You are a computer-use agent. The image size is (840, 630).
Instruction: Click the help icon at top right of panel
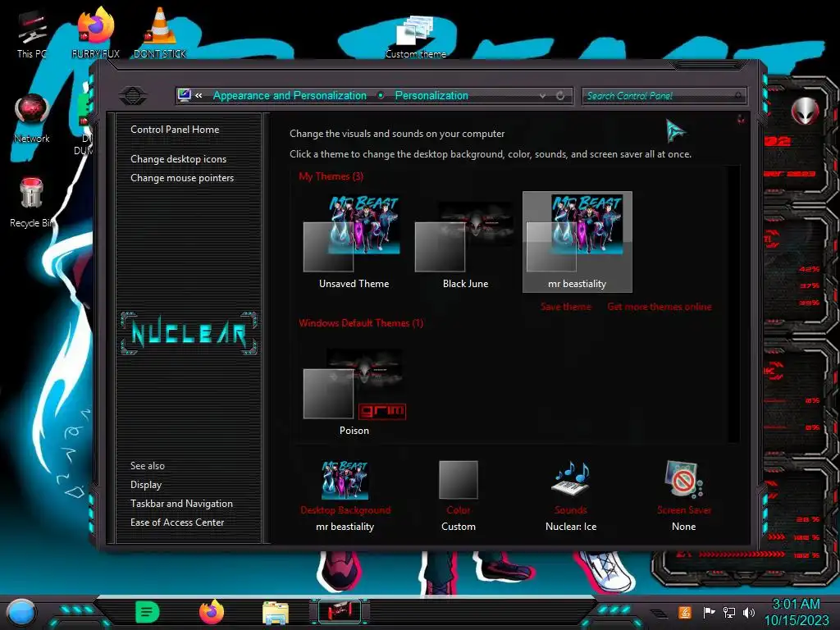point(741,119)
